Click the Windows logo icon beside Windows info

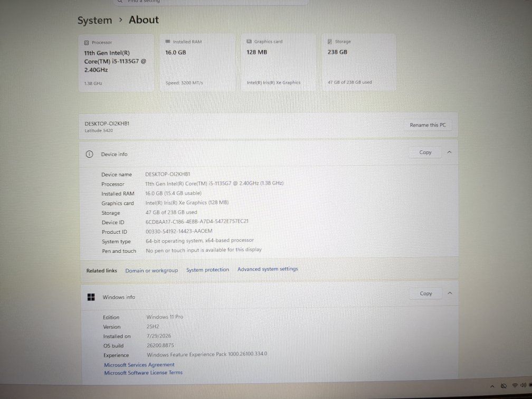pos(91,297)
